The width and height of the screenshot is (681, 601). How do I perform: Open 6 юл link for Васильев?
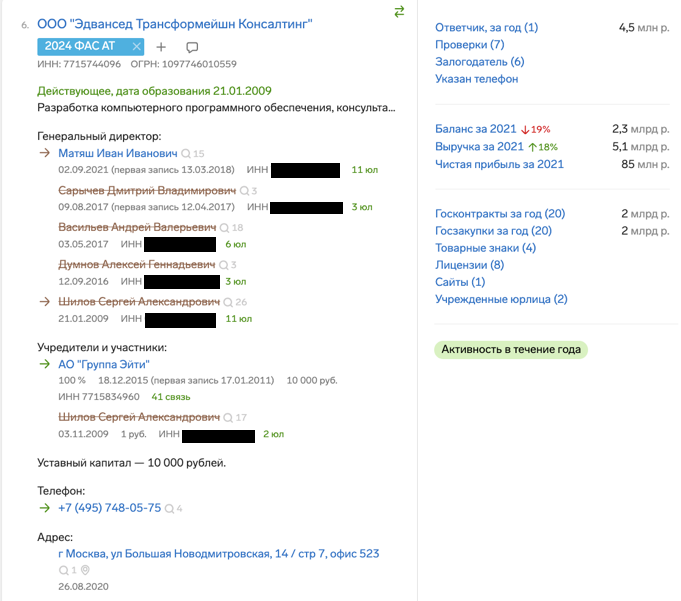[235, 244]
